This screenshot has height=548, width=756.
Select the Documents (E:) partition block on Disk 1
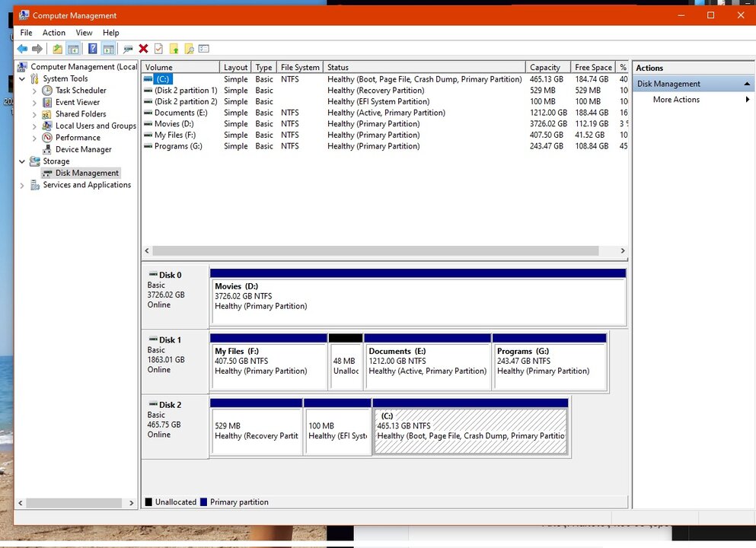(427, 365)
